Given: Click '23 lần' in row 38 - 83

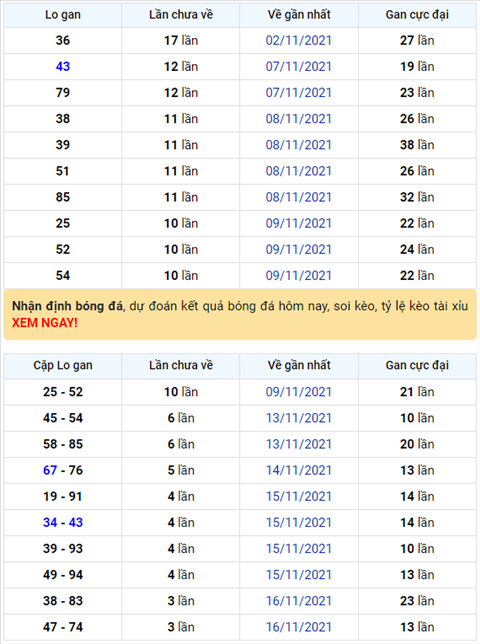Looking at the screenshot, I should (417, 601).
